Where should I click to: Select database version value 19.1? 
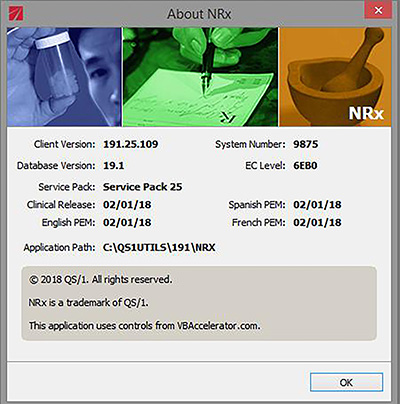tap(114, 166)
